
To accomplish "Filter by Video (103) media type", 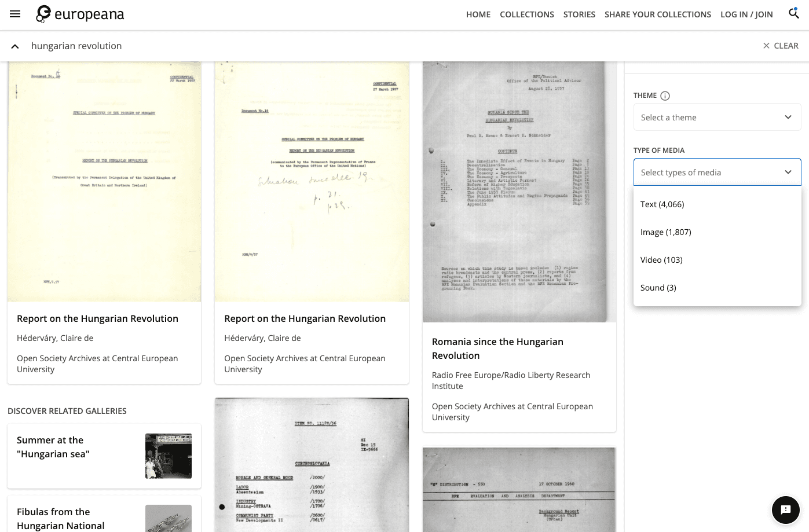I will [661, 260].
